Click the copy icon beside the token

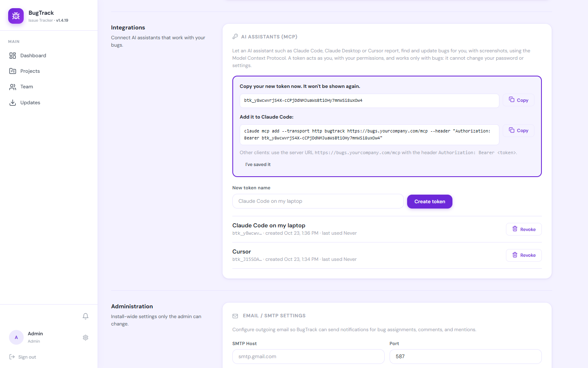pyautogui.click(x=511, y=99)
